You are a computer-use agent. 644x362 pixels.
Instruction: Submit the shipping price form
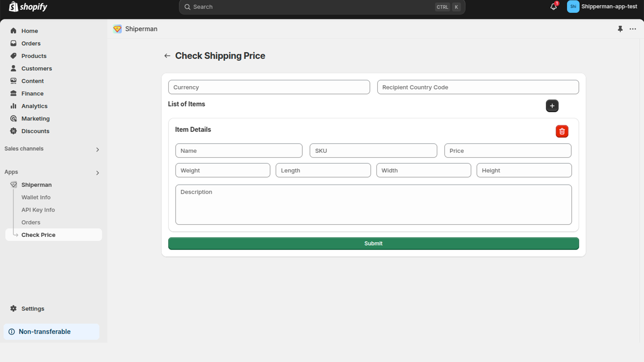[373, 244]
